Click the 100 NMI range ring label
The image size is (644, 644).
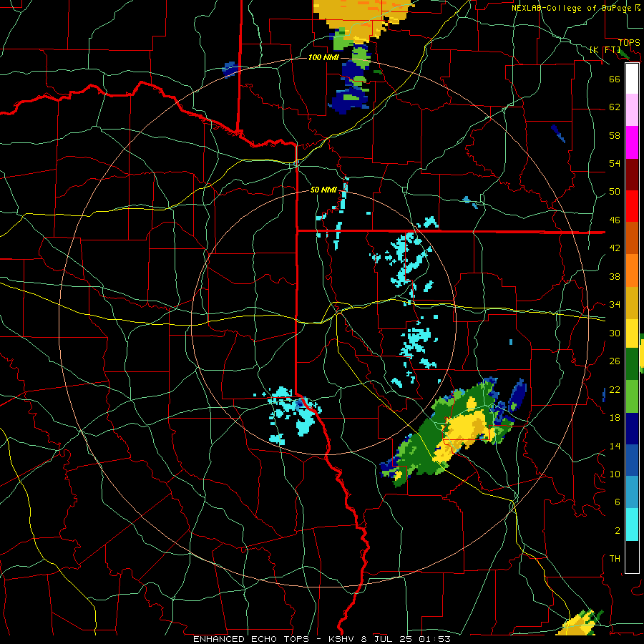point(323,57)
